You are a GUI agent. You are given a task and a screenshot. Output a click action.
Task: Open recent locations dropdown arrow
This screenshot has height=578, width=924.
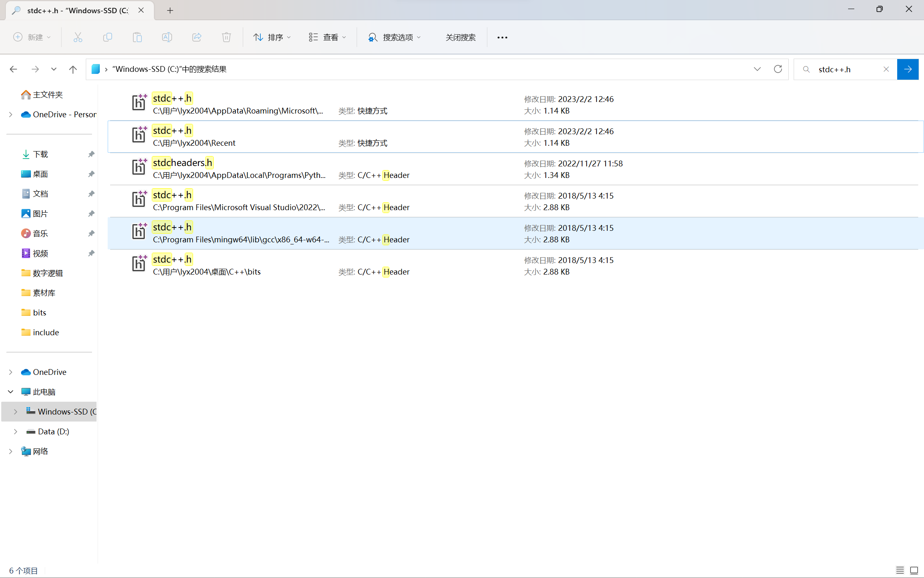point(54,69)
